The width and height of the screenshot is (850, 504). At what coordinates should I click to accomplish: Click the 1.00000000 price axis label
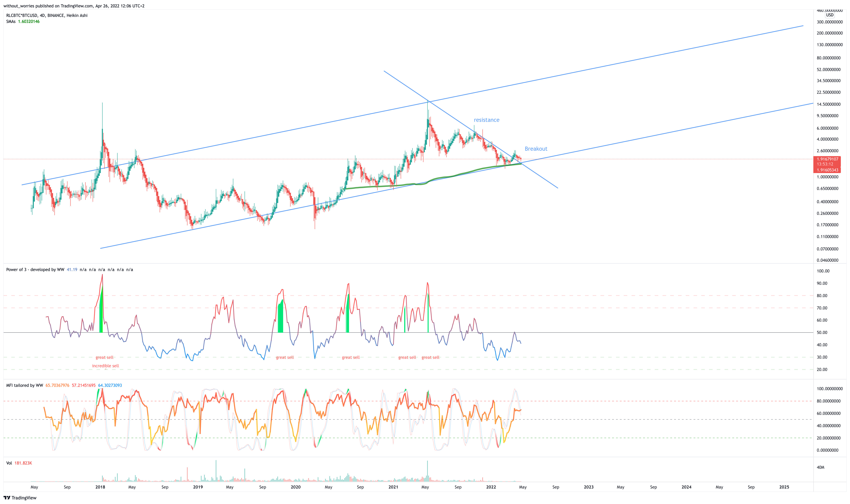point(828,177)
